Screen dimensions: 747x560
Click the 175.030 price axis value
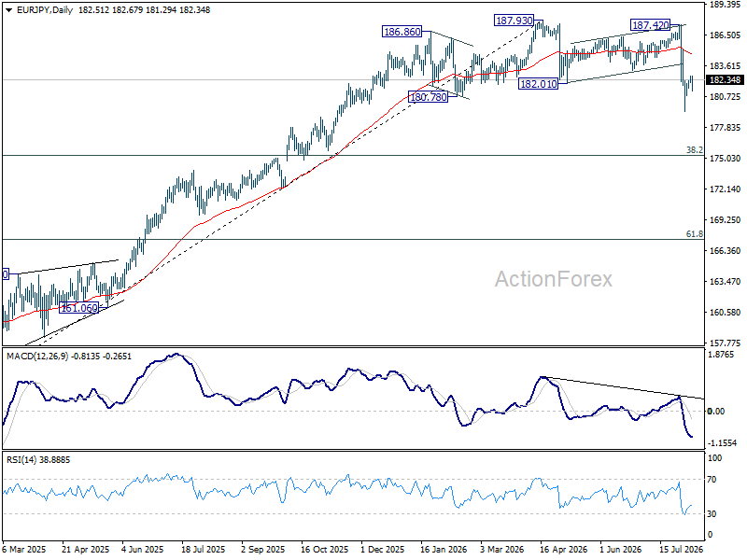726,159
